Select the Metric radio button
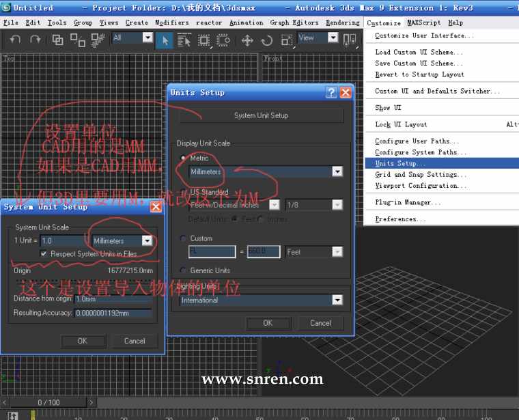This screenshot has height=420, width=519. tap(182, 158)
